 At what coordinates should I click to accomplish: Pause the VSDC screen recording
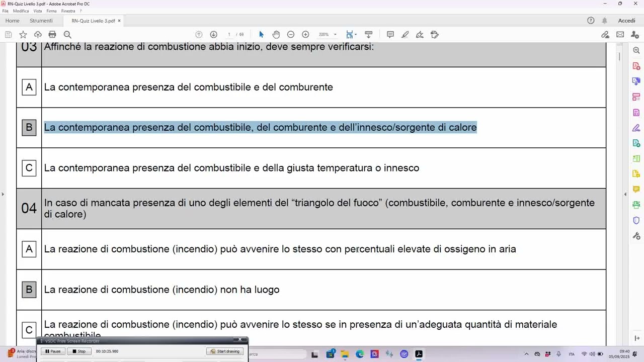click(x=53, y=351)
